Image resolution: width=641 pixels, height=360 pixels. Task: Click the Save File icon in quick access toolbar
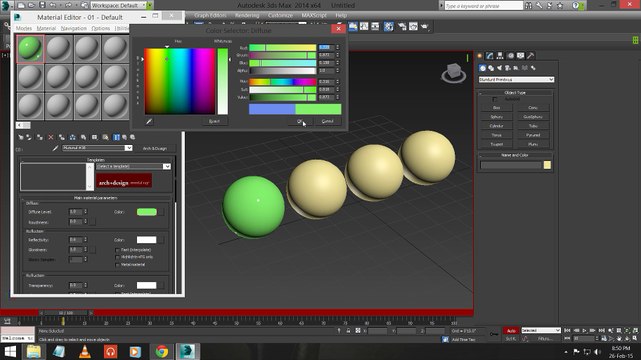click(42, 5)
